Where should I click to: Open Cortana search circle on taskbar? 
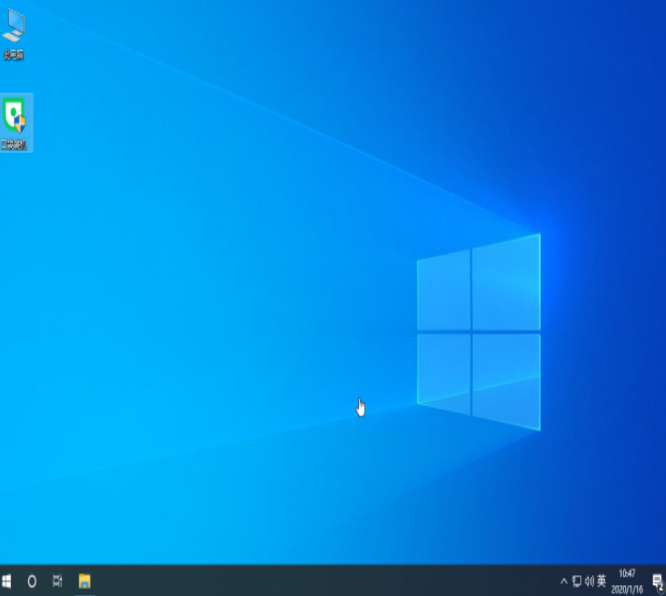pyautogui.click(x=32, y=581)
